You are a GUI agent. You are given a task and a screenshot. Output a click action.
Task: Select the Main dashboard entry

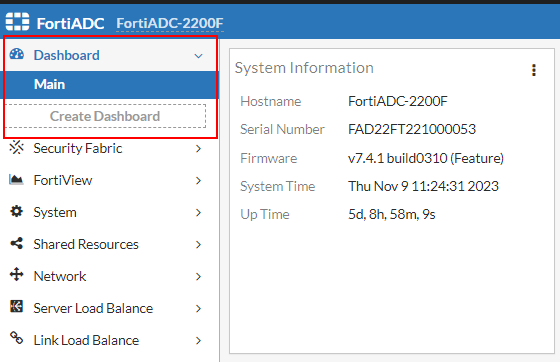click(x=110, y=85)
